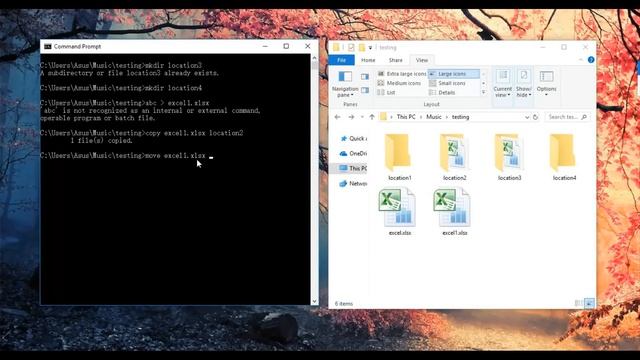Open recent locations dropdown
Viewport: 640px width, 360px height.
pyautogui.click(x=362, y=117)
